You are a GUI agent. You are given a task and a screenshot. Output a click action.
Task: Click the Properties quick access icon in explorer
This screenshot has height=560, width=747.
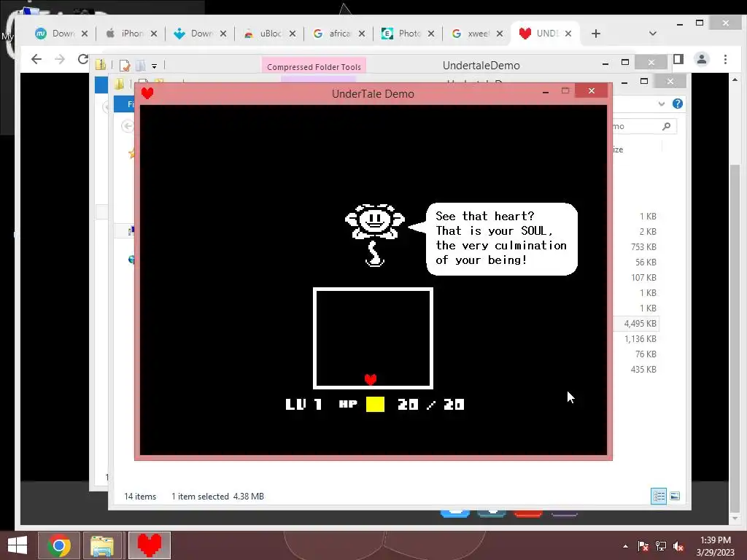point(125,65)
